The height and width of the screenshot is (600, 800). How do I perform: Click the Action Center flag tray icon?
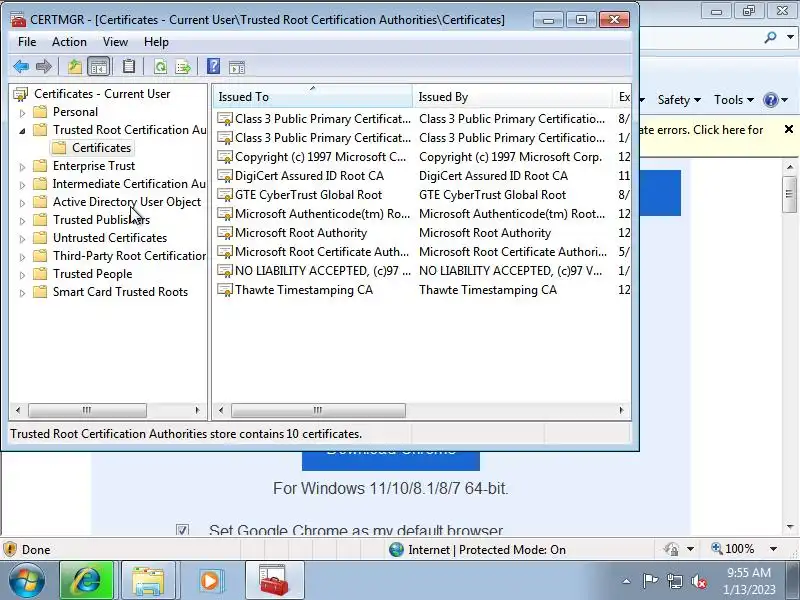coord(650,581)
